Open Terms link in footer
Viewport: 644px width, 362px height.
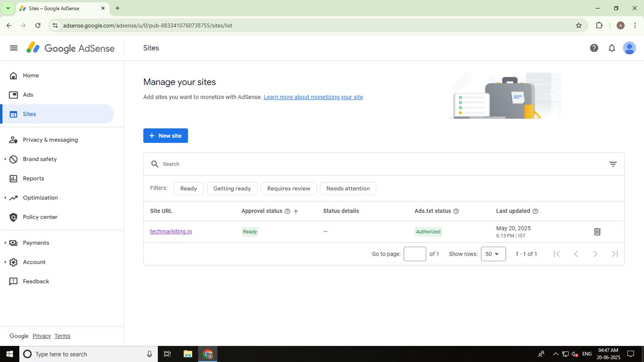pos(62,336)
